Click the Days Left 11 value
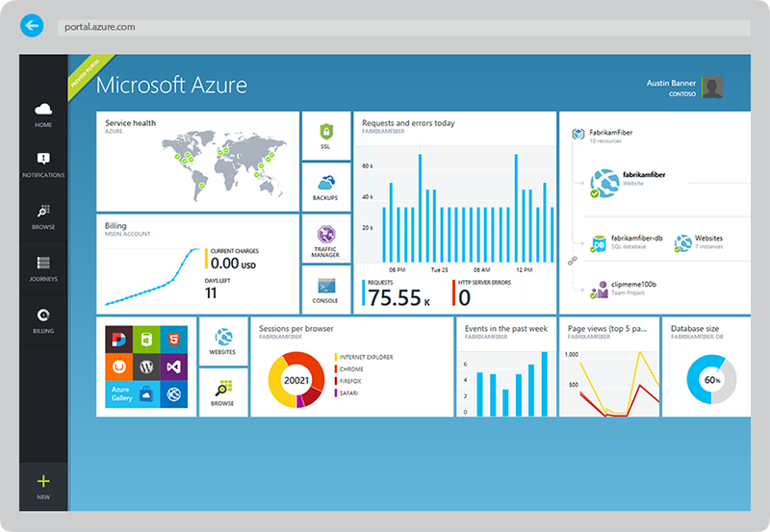Image resolution: width=770 pixels, height=532 pixels. pyautogui.click(x=211, y=293)
